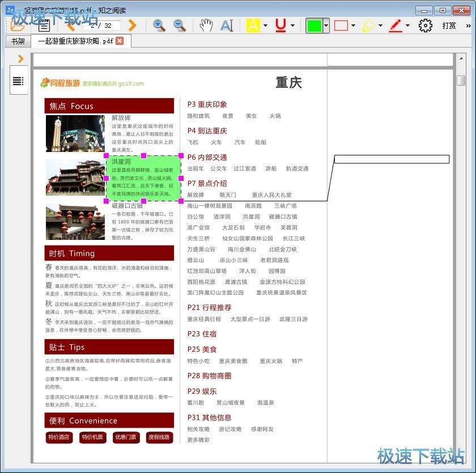
Task: Click the vertical scrollbar thumb
Action: pyautogui.click(x=461, y=81)
